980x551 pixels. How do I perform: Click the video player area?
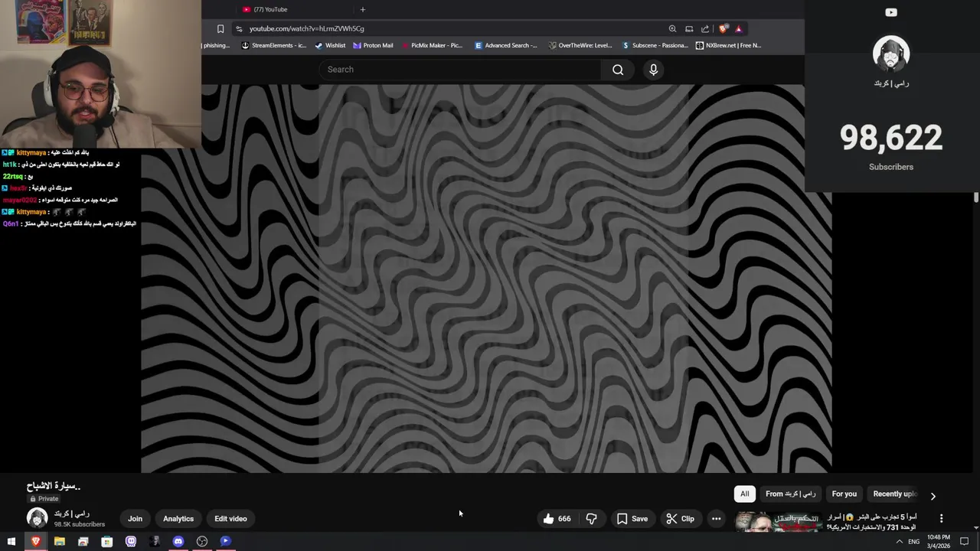tap(486, 279)
